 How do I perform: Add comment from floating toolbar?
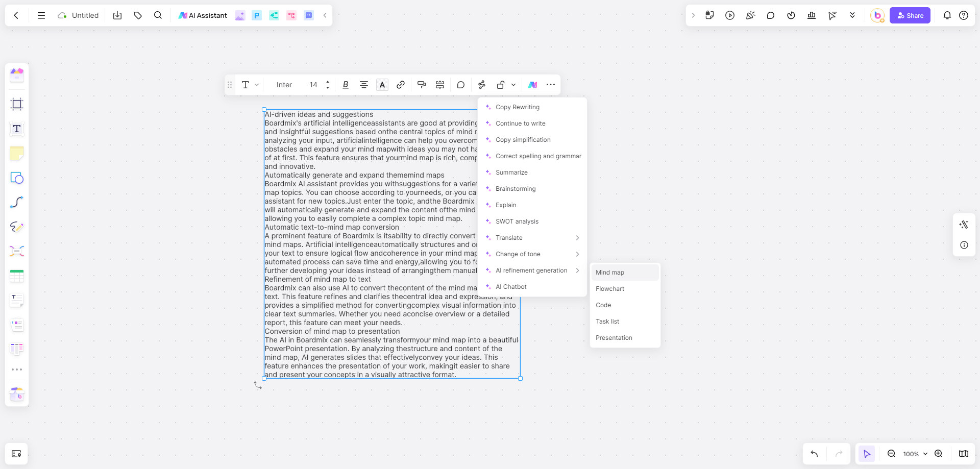(461, 85)
